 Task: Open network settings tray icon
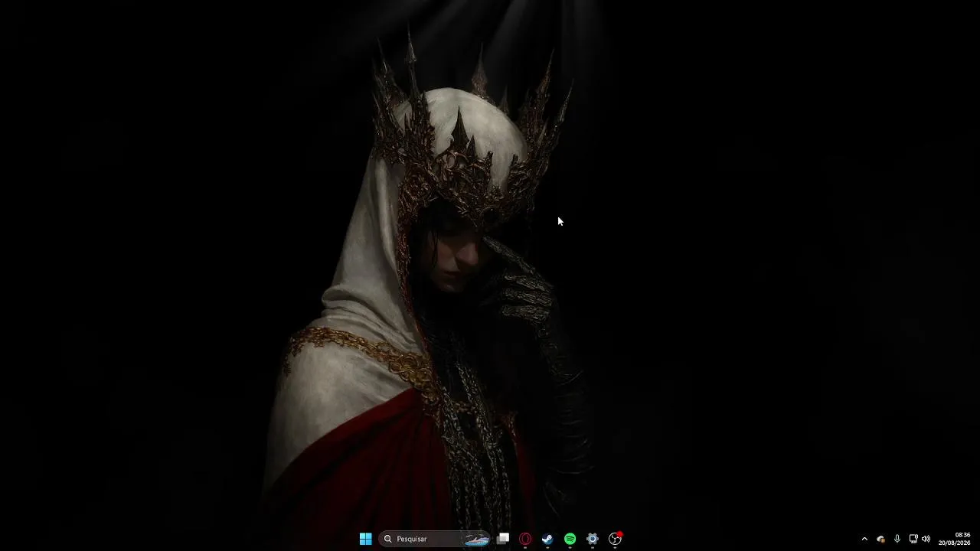point(913,539)
